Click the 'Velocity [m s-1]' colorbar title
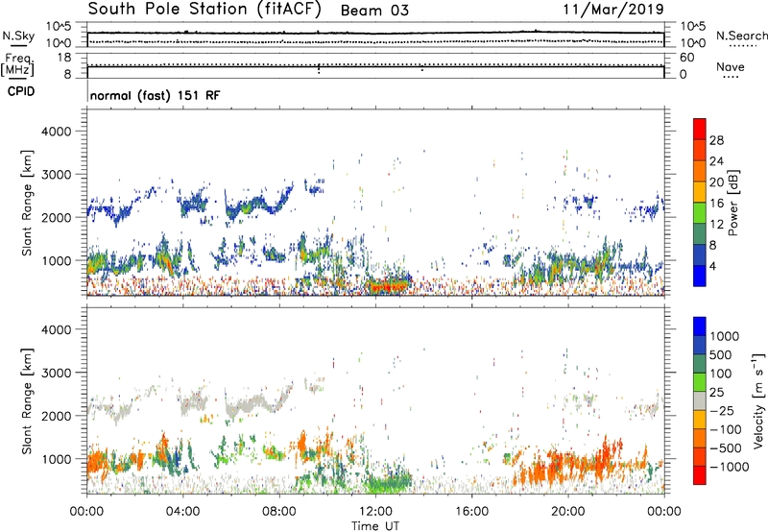 tap(758, 400)
